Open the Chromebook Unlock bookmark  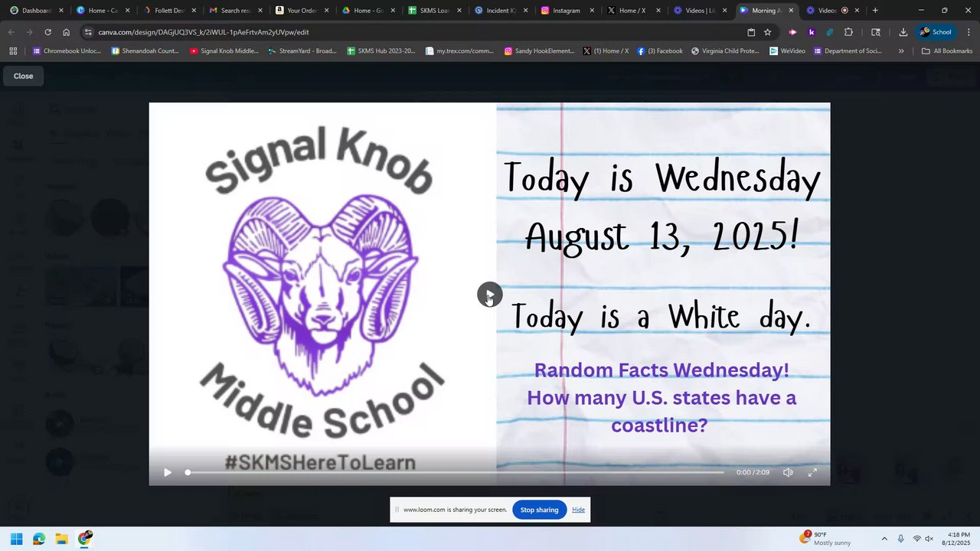[67, 51]
